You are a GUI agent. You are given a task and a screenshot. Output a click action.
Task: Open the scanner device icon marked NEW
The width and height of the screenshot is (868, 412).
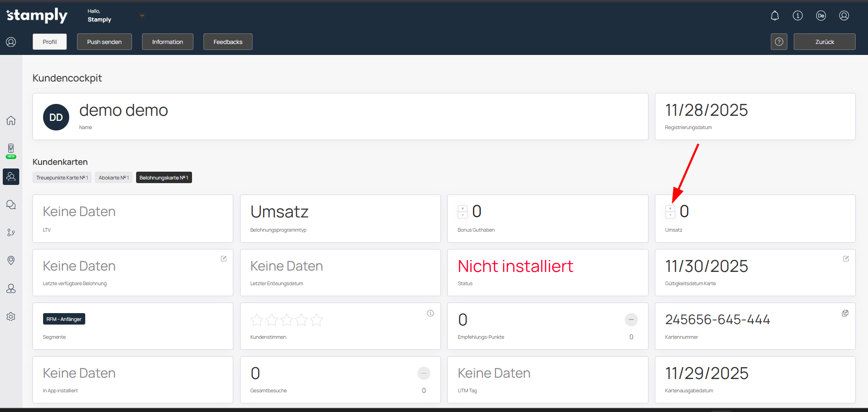pos(11,149)
